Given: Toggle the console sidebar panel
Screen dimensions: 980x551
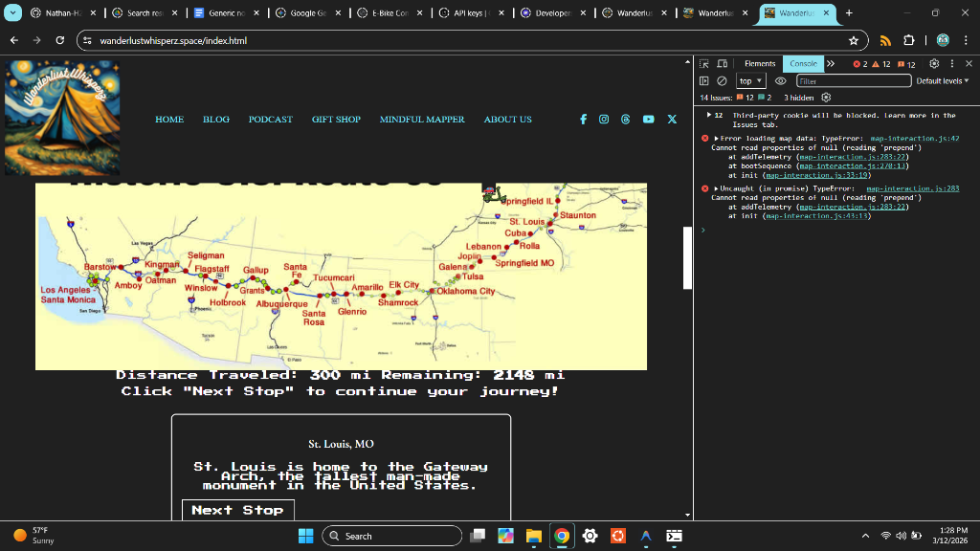Looking at the screenshot, I should click(x=704, y=81).
